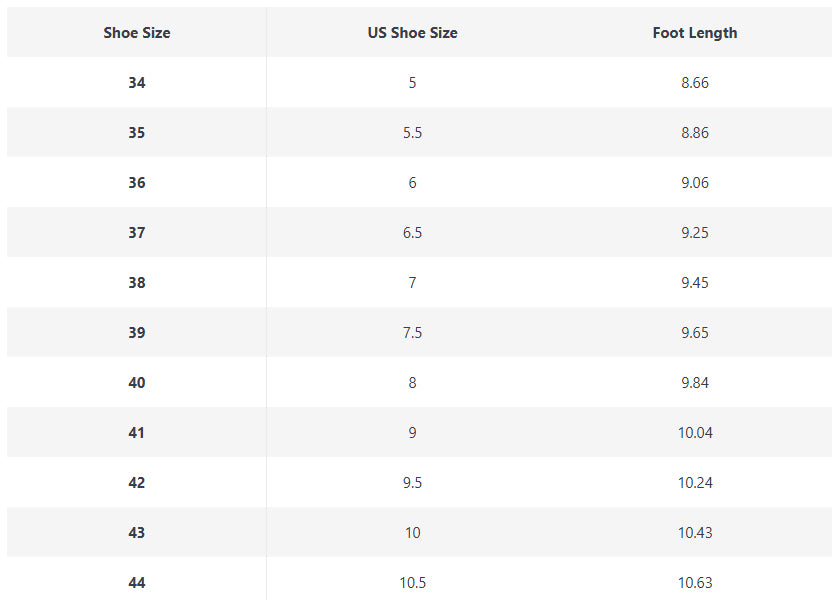838x600 pixels.
Task: Select the foot length 8.66 cell
Action: click(x=695, y=83)
